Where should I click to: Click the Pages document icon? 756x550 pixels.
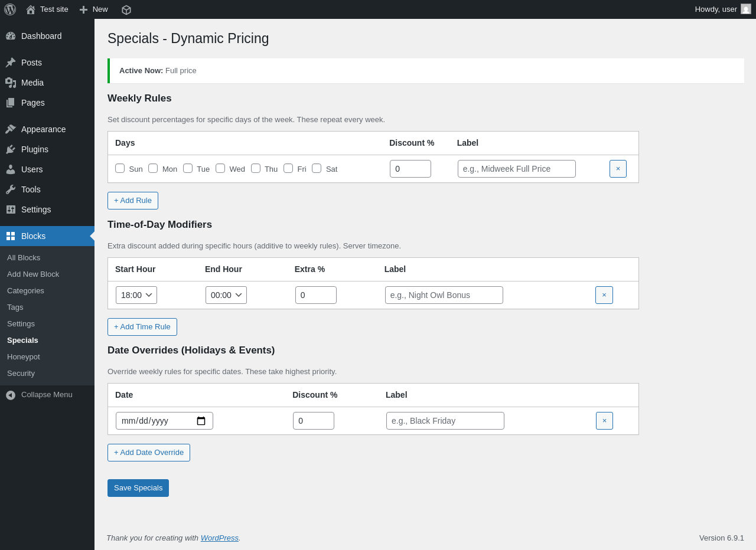coord(11,103)
